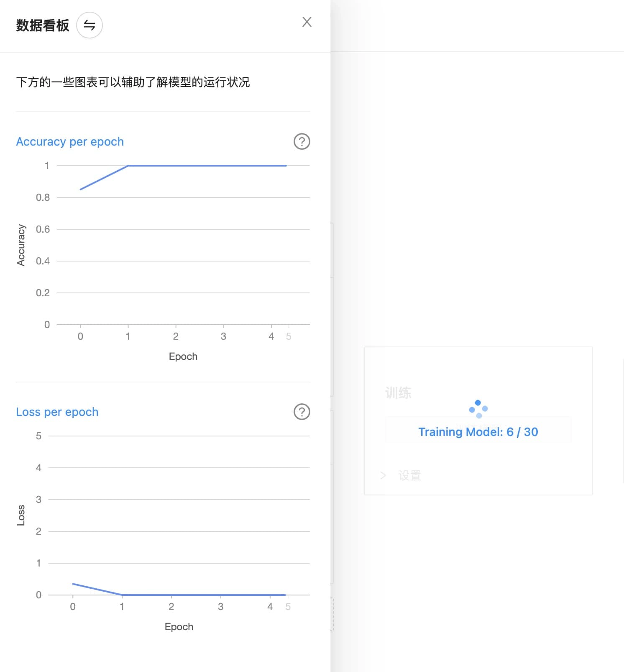Click the panel description text 下方的一些图表
The height and width of the screenshot is (672, 624).
(x=133, y=82)
